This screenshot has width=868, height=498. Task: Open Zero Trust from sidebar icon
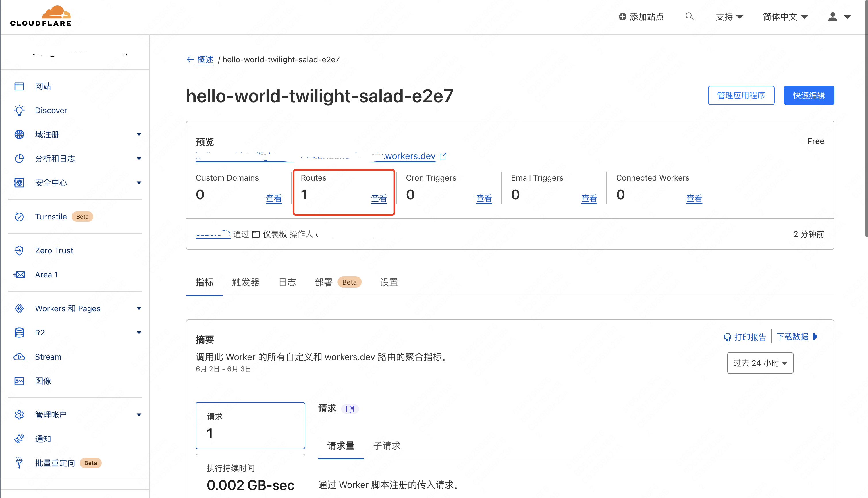[x=19, y=250]
